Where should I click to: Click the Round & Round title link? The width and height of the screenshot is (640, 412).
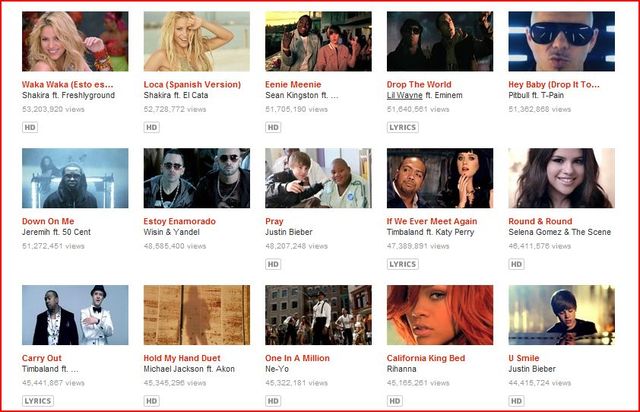pyautogui.click(x=540, y=221)
